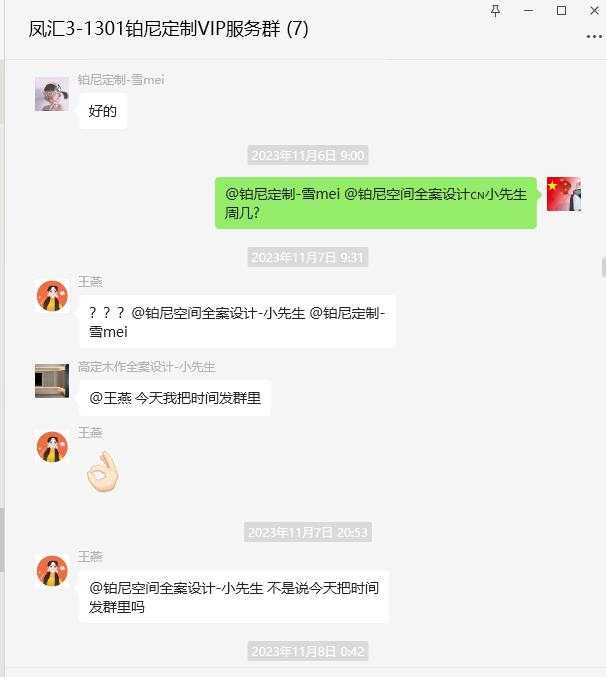Click the red flag avatar of own message
The image size is (606, 677).
coord(564,194)
